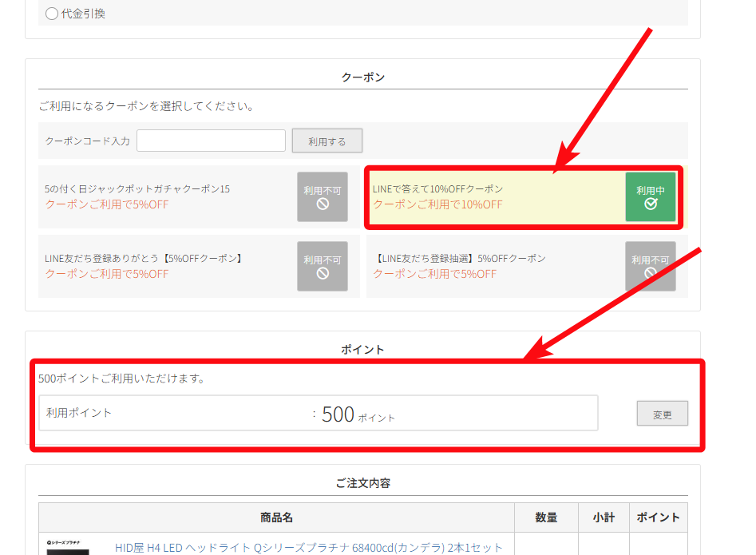
Task: Click 利用不可 icon for 5の付く日ジャックポットガチャ coupon
Action: coord(323,197)
